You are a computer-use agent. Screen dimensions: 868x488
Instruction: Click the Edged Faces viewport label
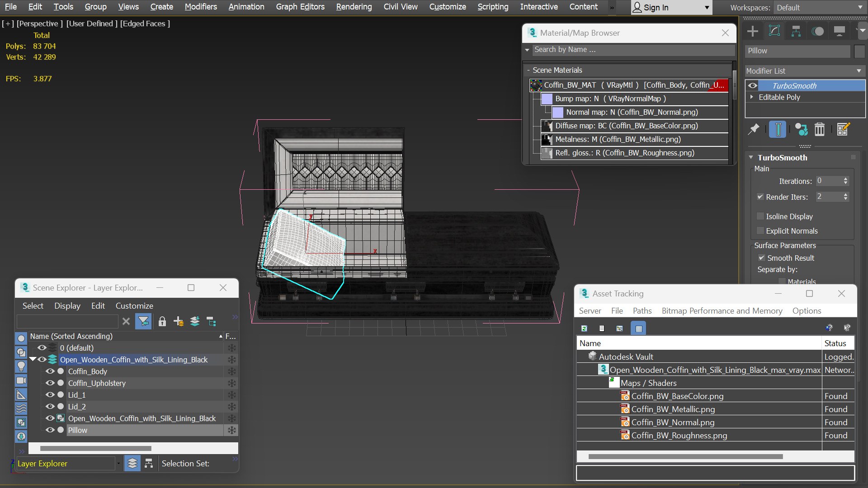click(x=145, y=23)
